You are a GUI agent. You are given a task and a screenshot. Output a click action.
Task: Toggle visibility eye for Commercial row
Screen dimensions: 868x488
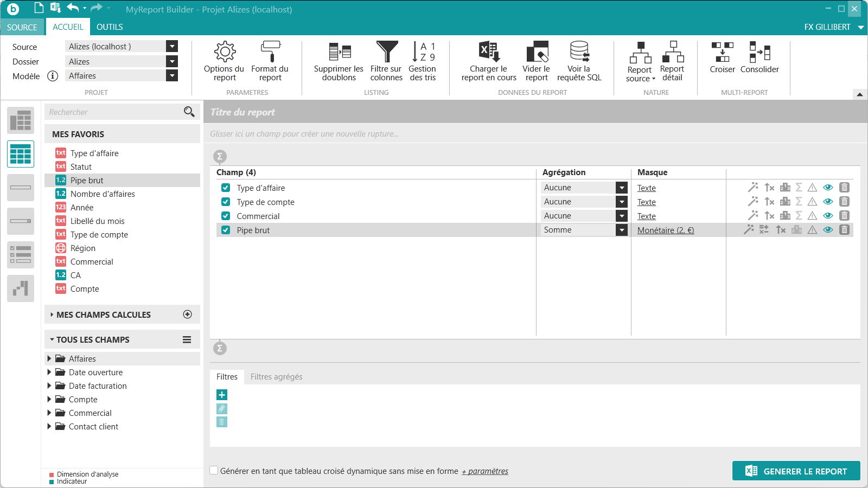point(828,216)
